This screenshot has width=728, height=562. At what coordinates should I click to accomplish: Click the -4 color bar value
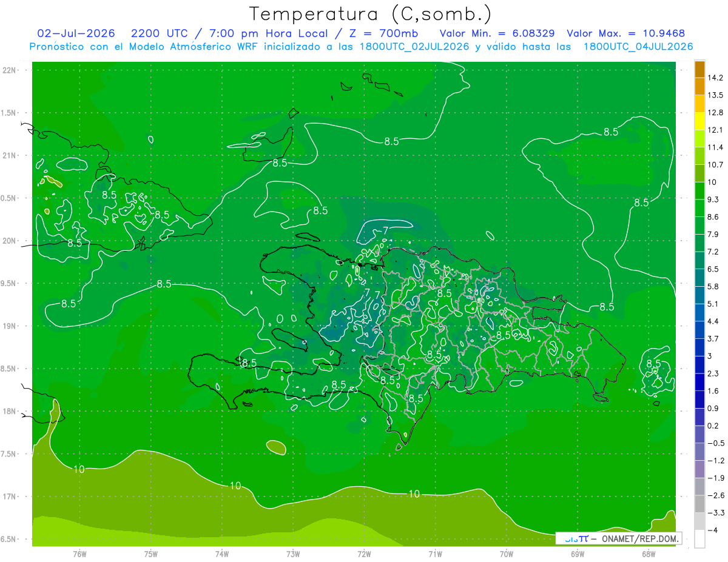pos(712,530)
